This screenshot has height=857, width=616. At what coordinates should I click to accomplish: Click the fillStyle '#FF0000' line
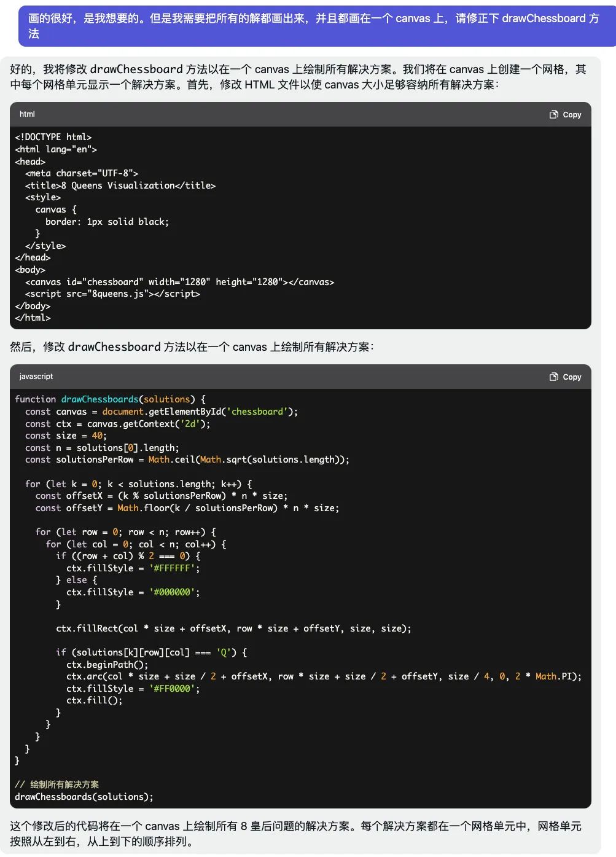[133, 689]
